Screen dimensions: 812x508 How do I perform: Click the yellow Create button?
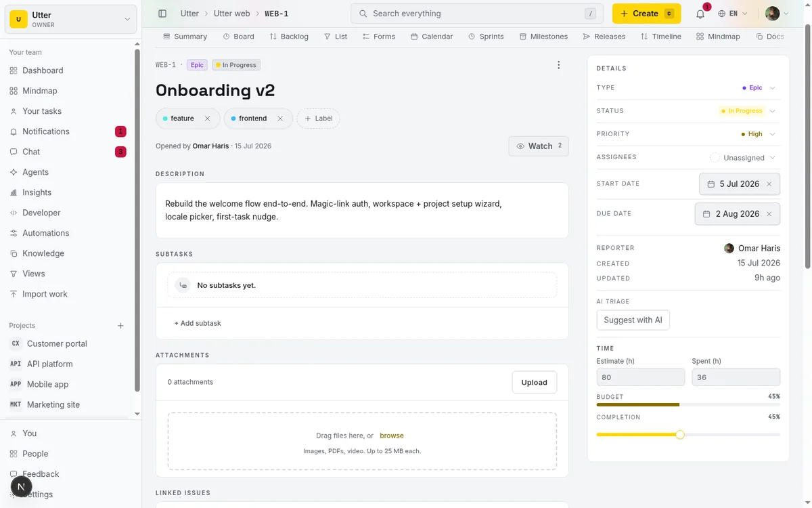pyautogui.click(x=646, y=14)
